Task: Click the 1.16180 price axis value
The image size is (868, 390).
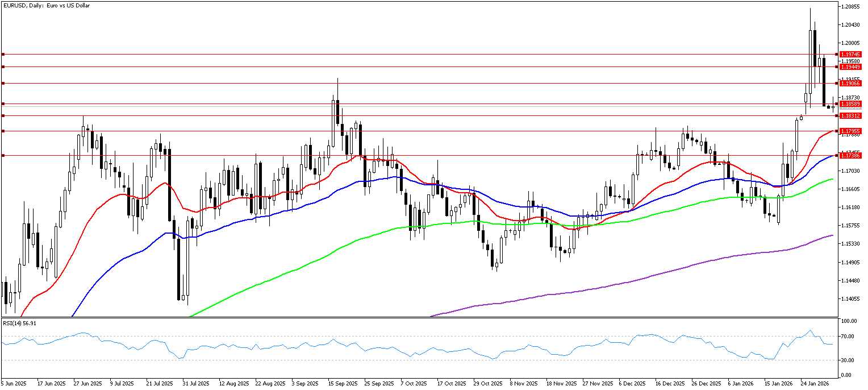Action: [851, 207]
